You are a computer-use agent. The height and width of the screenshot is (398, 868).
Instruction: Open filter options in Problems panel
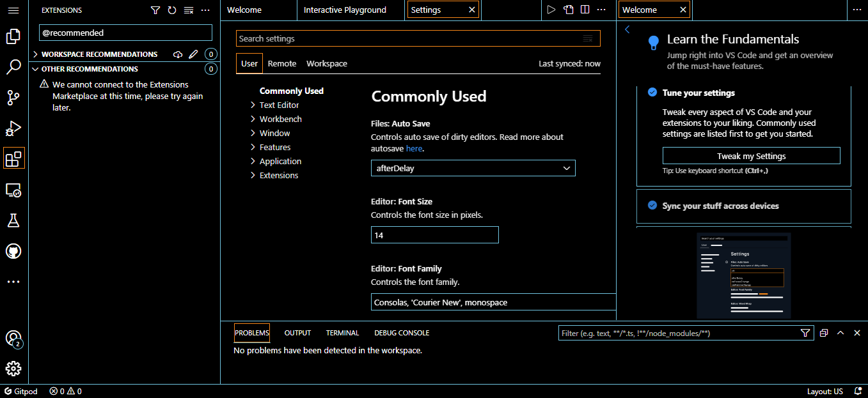[805, 333]
